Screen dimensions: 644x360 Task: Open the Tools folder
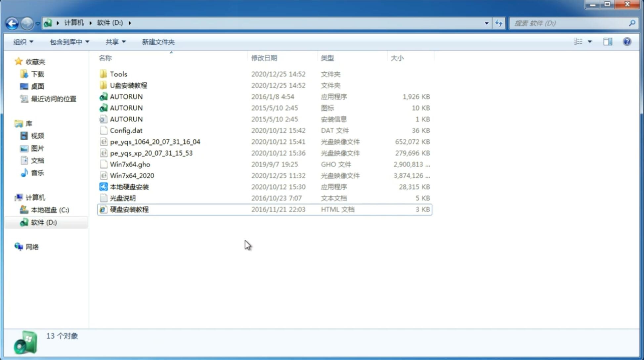coord(118,74)
